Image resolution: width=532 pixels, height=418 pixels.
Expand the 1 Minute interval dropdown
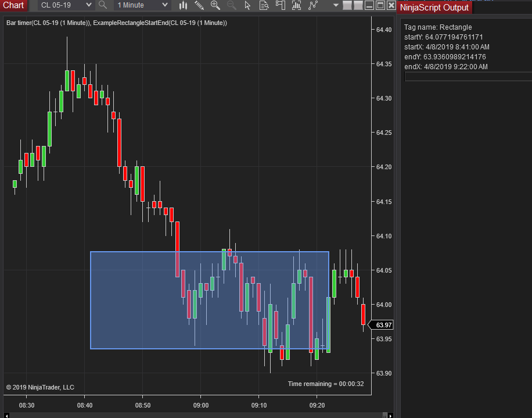click(142, 5)
